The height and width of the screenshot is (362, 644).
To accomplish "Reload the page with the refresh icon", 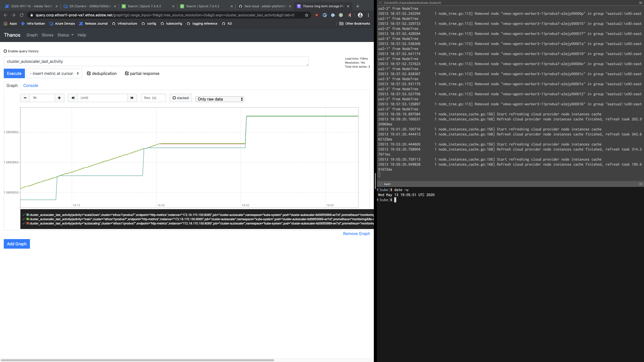I will coord(22,15).
